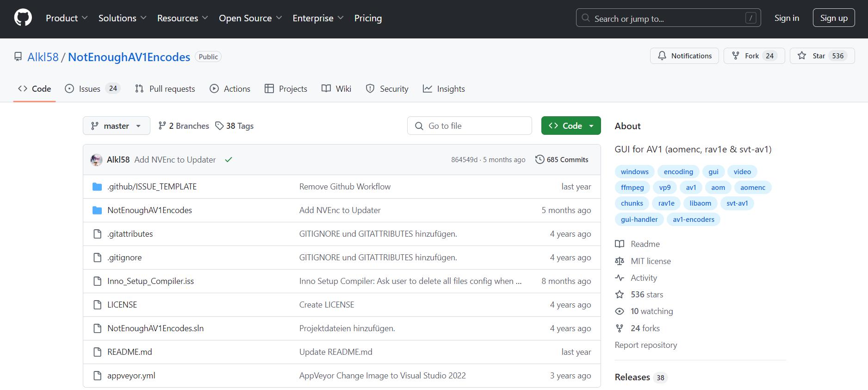Viewport: 868px width, 390px height.
Task: Open the 685 Commits history
Action: coord(562,160)
